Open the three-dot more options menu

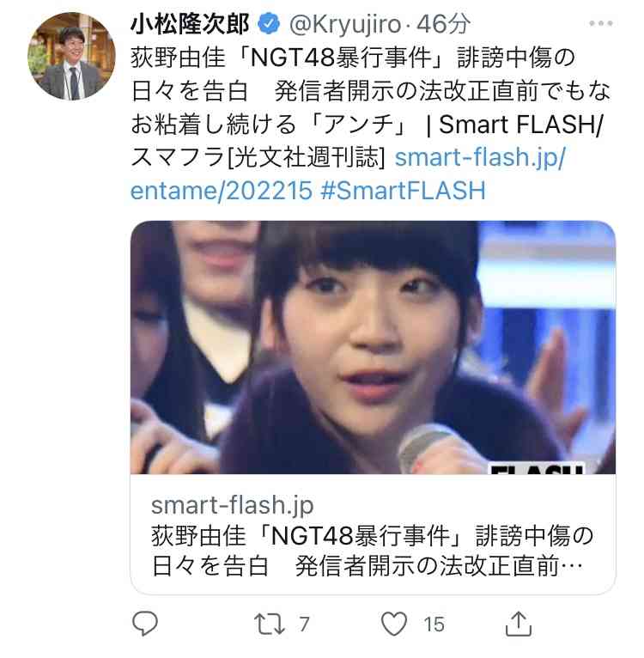pyautogui.click(x=601, y=23)
